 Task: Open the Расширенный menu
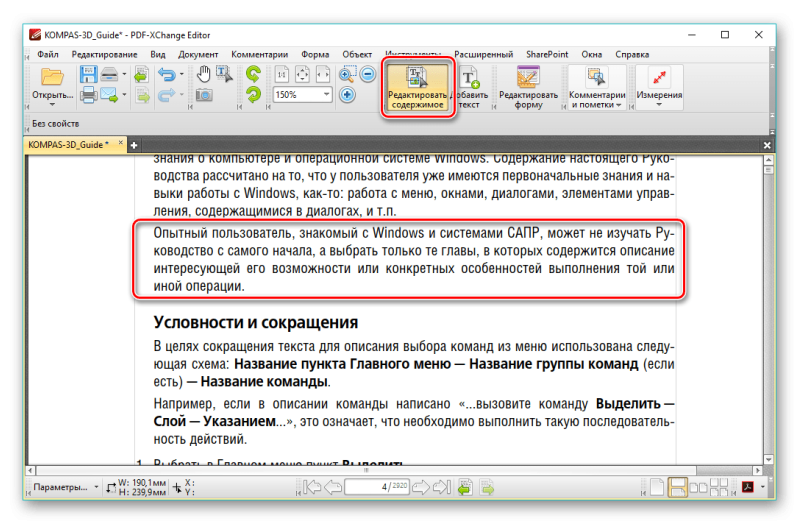tap(483, 54)
